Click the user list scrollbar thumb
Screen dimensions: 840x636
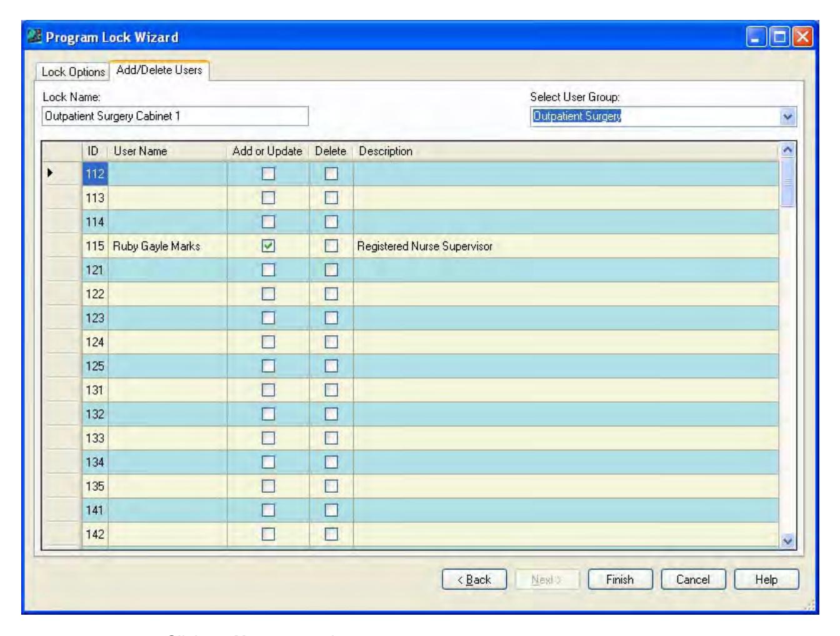(787, 183)
